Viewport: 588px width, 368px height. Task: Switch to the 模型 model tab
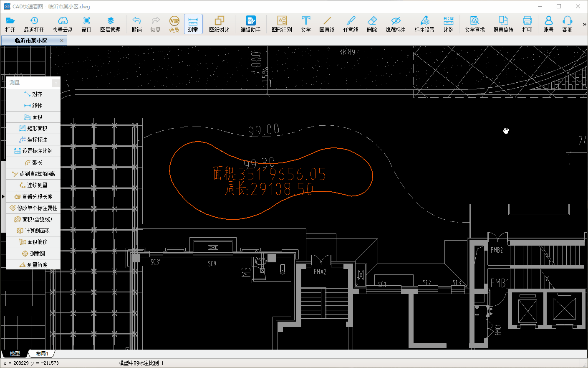(x=15, y=354)
